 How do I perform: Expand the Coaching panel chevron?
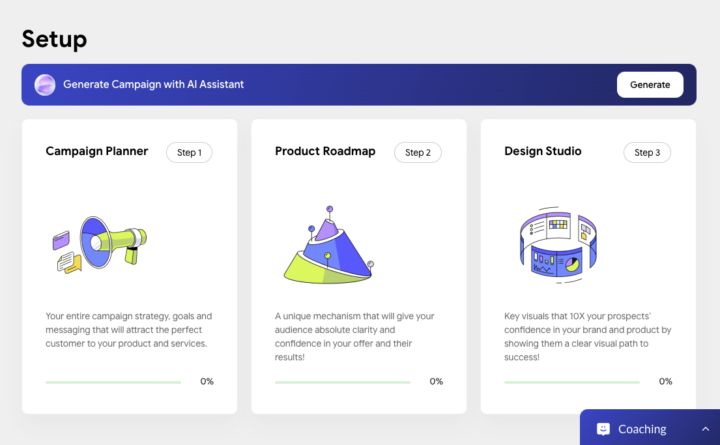(x=705, y=429)
